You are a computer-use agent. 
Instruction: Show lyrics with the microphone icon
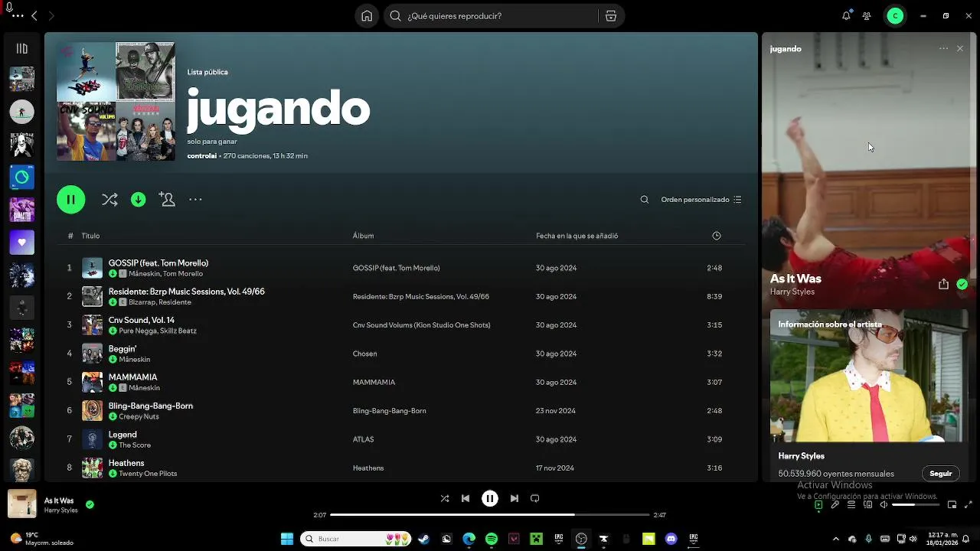(x=835, y=505)
